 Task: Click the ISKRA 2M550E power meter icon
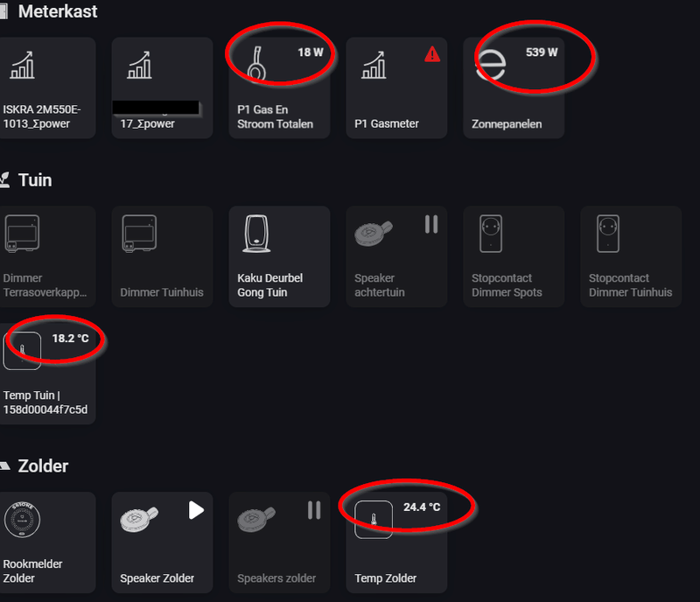pos(23,65)
